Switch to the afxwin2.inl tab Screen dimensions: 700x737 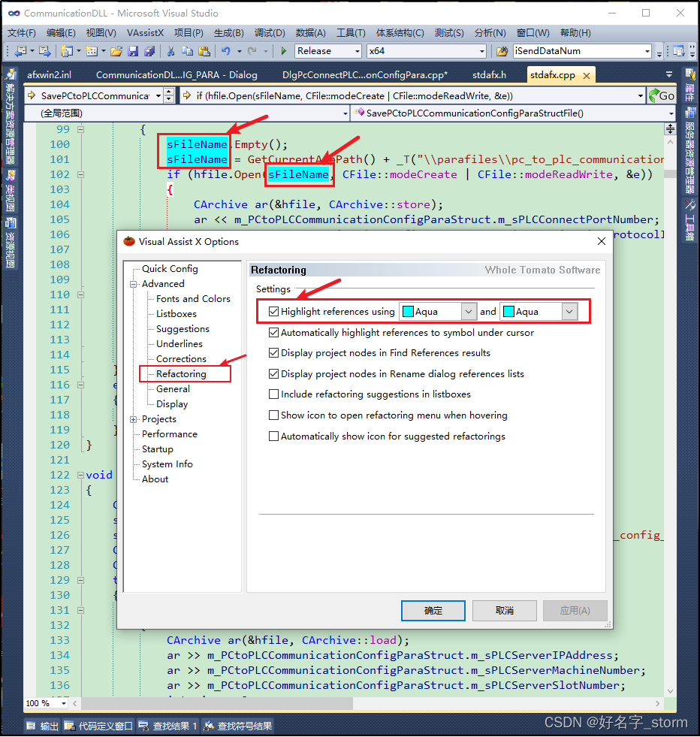(x=50, y=75)
